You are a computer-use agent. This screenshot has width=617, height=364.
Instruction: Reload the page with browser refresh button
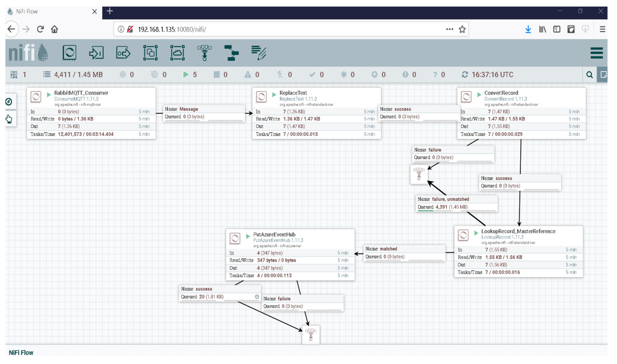pos(40,29)
